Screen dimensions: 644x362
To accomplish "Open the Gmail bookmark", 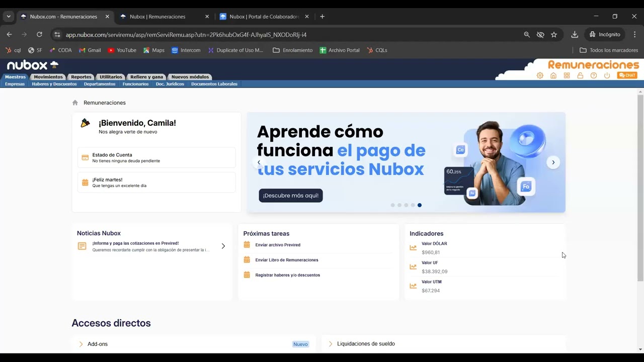I will (x=90, y=50).
